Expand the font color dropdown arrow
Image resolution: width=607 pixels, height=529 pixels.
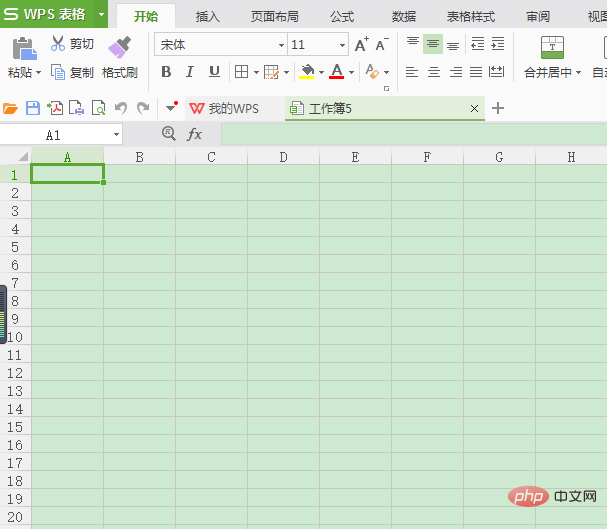click(351, 72)
